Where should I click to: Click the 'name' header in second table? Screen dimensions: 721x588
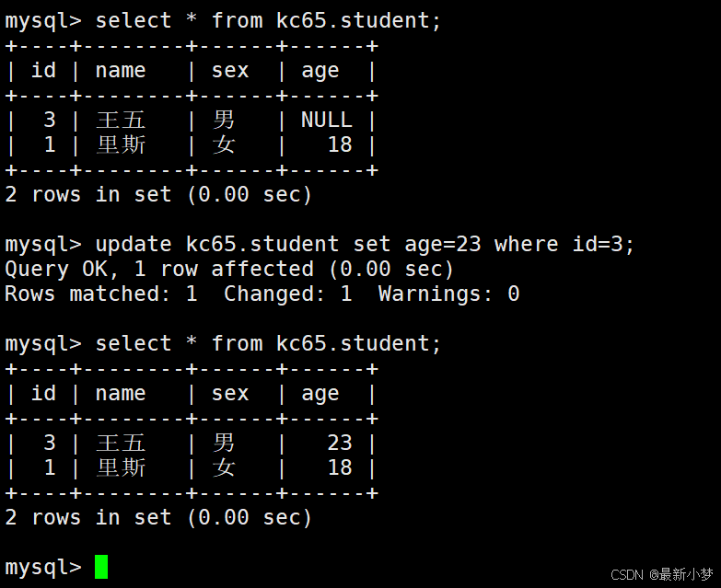[121, 394]
